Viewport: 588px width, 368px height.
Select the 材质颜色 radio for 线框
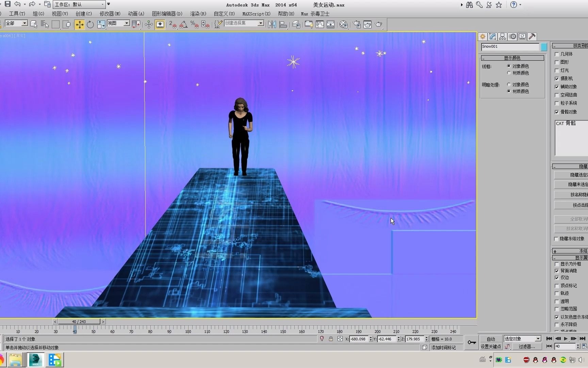[509, 73]
